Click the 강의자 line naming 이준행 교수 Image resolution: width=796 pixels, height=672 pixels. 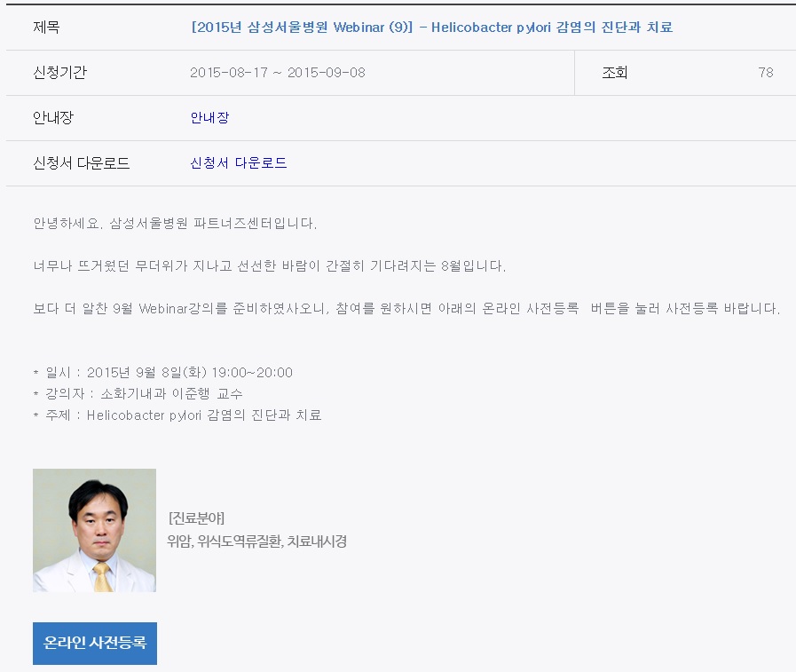pyautogui.click(x=138, y=393)
